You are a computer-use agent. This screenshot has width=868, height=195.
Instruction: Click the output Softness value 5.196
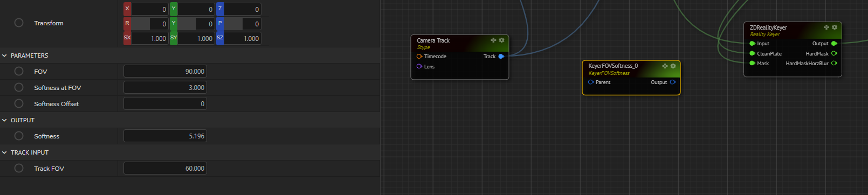coord(165,136)
